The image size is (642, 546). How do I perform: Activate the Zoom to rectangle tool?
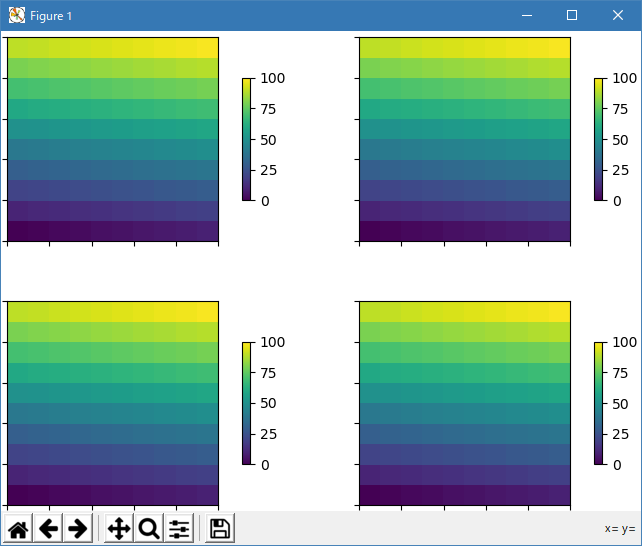[149, 528]
